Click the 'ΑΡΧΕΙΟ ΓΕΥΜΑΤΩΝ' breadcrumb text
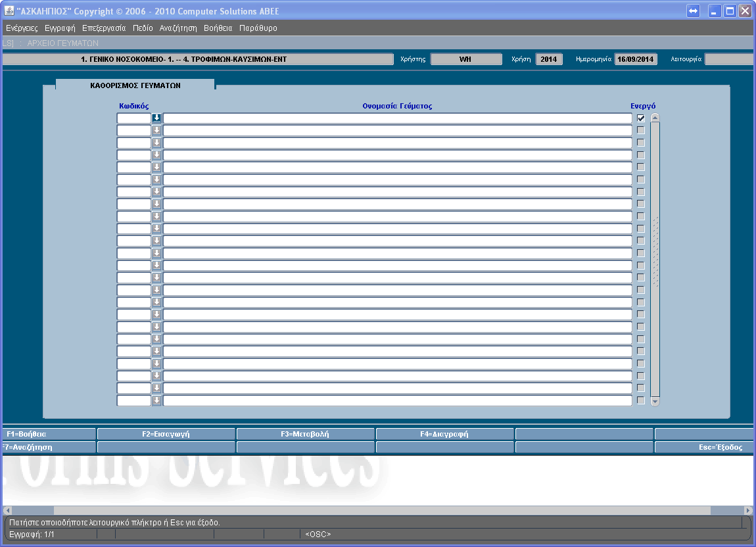Screen dimensions: 756x547 (62, 43)
